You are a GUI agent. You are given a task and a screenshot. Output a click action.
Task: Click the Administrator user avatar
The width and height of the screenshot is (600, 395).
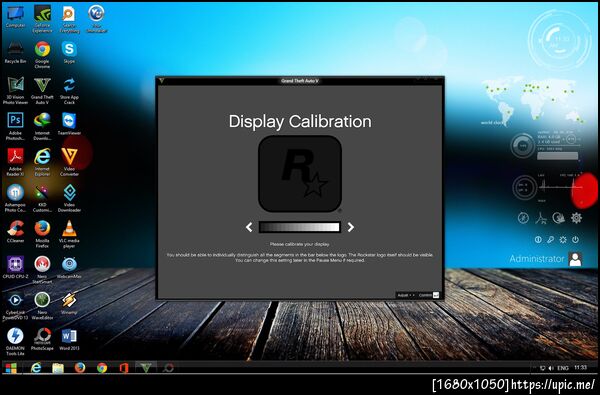pos(575,259)
